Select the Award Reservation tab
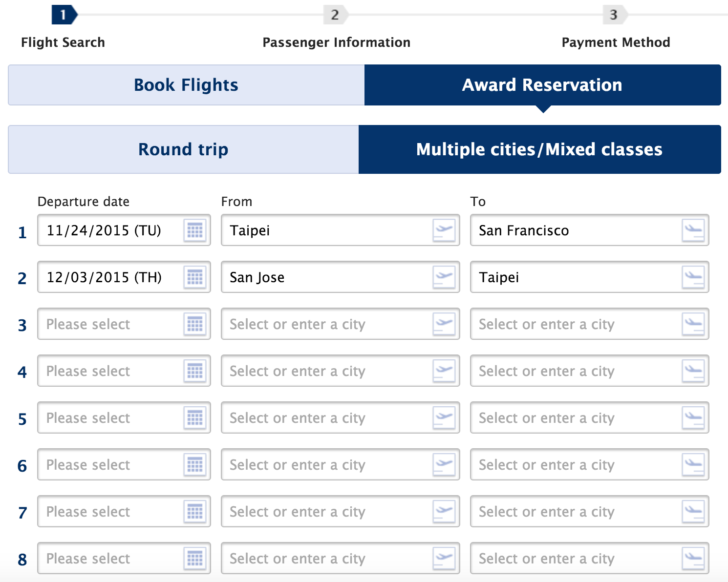This screenshot has height=582, width=728. pos(542,85)
